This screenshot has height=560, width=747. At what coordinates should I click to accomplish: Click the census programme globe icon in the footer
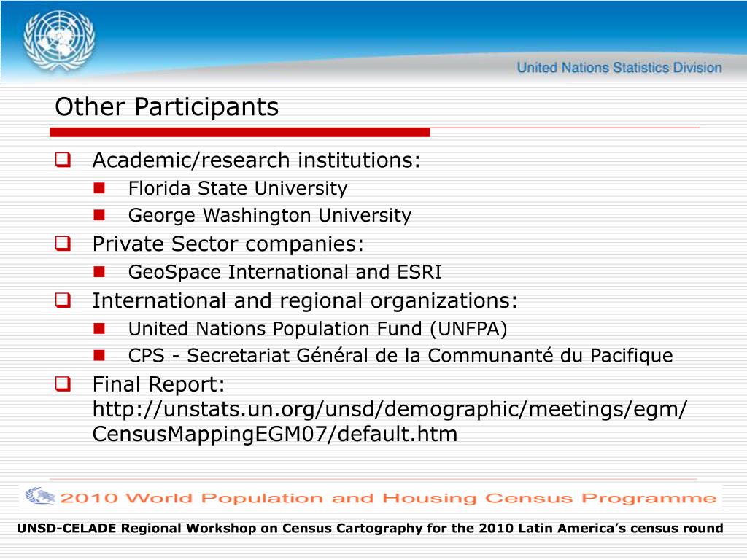click(41, 496)
